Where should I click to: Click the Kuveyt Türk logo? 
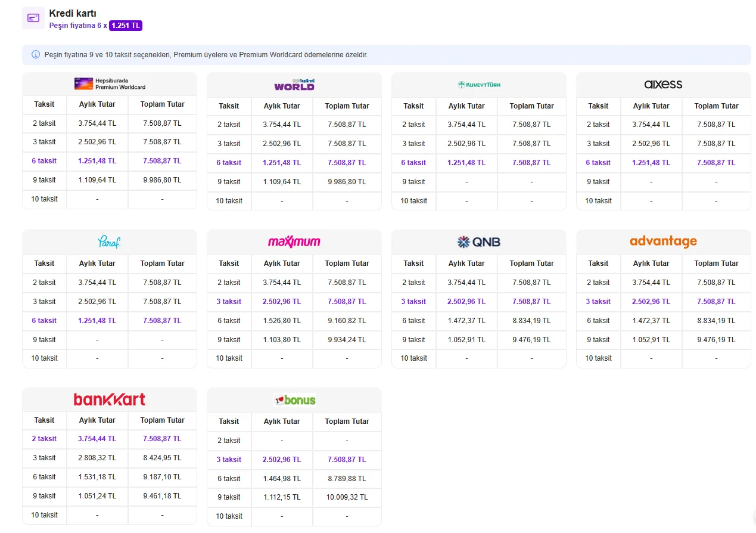click(479, 85)
